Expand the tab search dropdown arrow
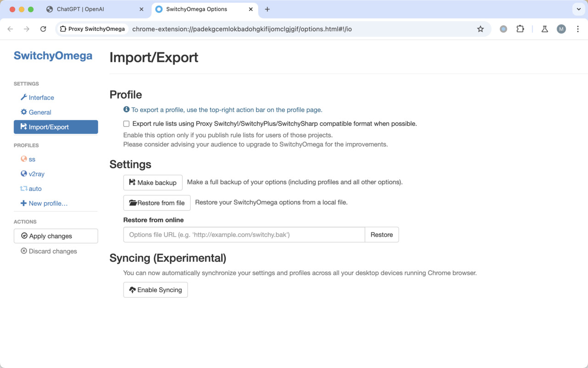The height and width of the screenshot is (368, 588). point(579,9)
